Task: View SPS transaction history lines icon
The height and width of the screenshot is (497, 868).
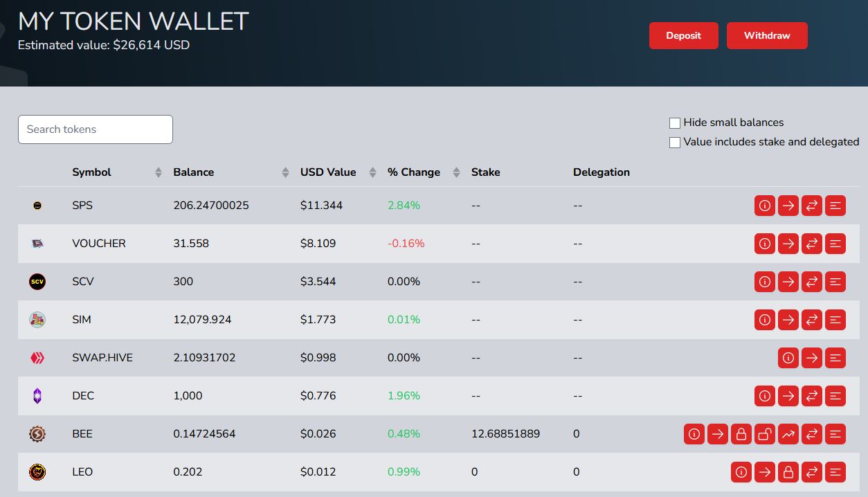Action: click(x=835, y=206)
